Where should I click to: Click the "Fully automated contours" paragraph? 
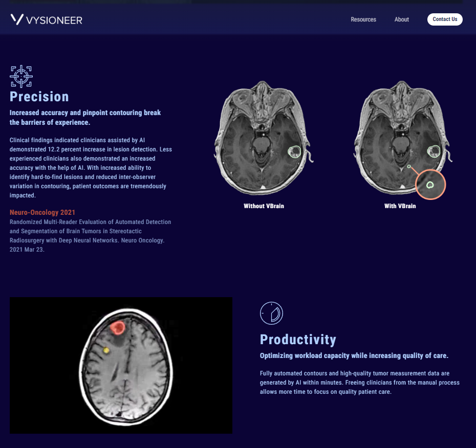pyautogui.click(x=360, y=383)
